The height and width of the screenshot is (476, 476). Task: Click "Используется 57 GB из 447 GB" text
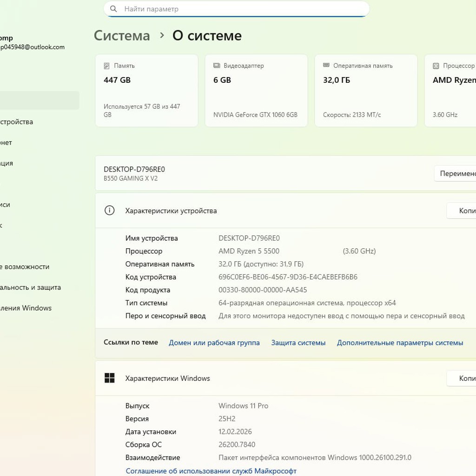click(142, 111)
